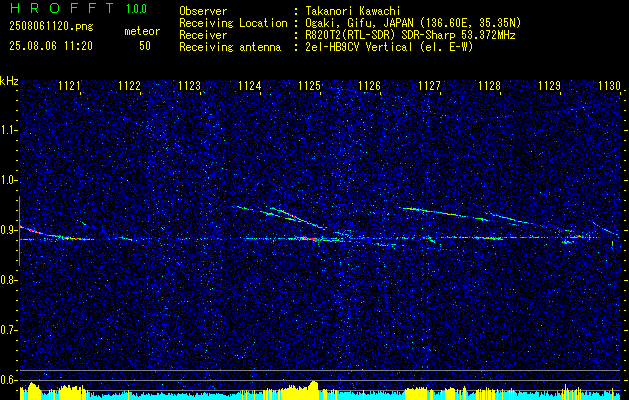Click the vertical gray frequency range bar

(19, 231)
